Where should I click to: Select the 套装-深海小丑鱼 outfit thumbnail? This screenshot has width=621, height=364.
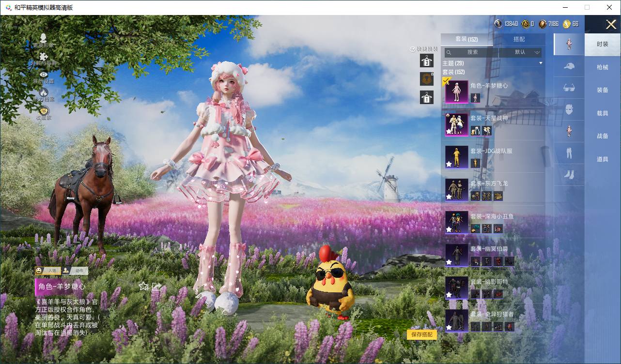[457, 223]
